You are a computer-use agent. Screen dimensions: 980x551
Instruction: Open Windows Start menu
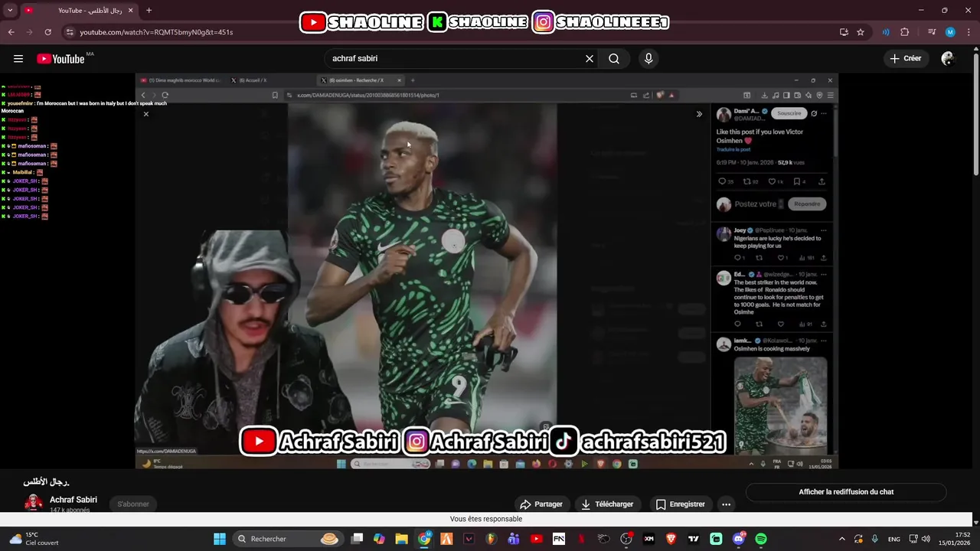point(220,539)
